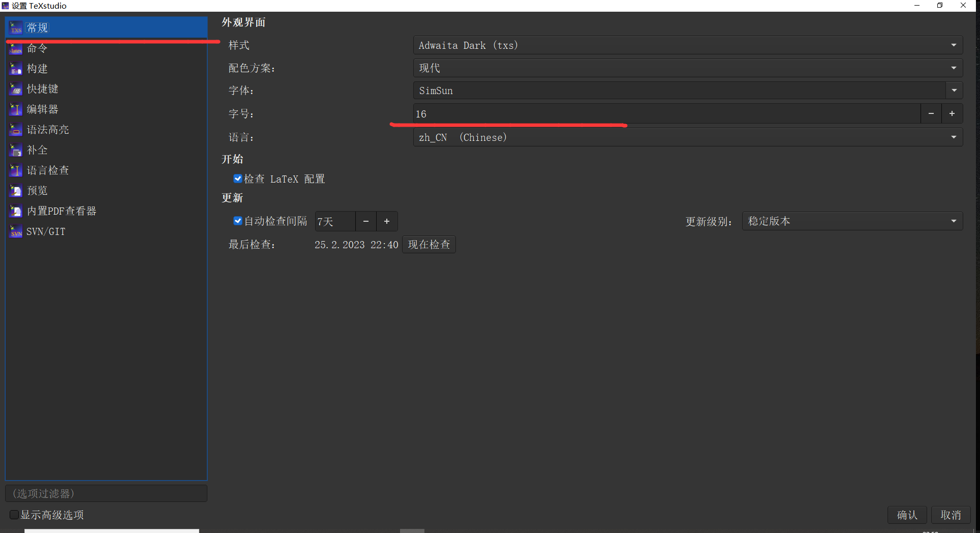980x533 pixels.
Task: Open the 补全 settings page
Action: 106,150
